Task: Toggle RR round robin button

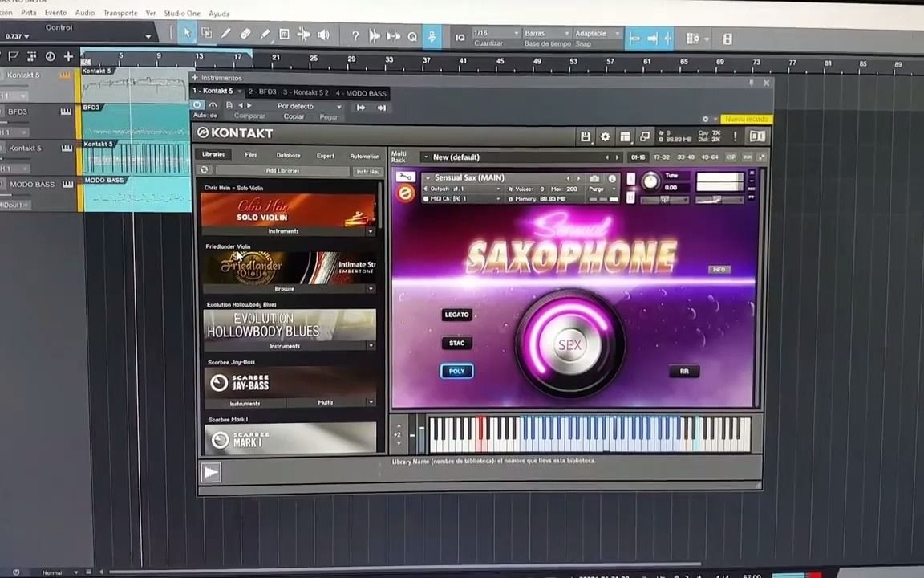Action: click(x=684, y=371)
